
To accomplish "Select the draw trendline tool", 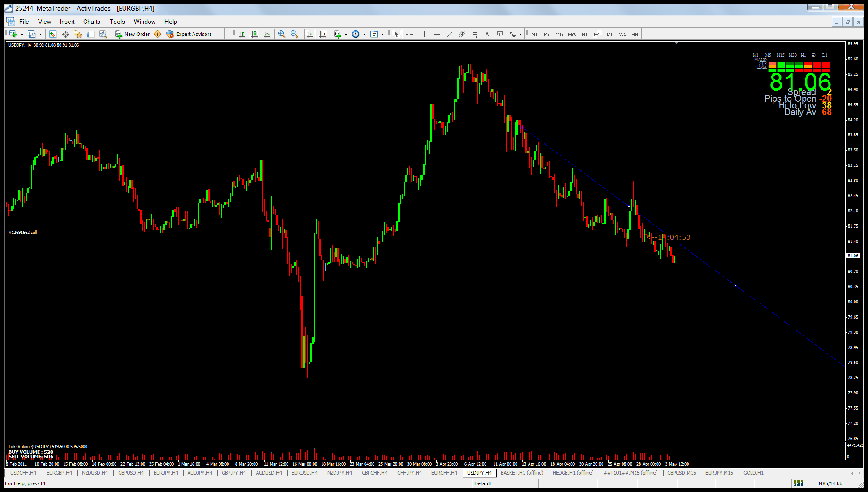I will point(449,34).
